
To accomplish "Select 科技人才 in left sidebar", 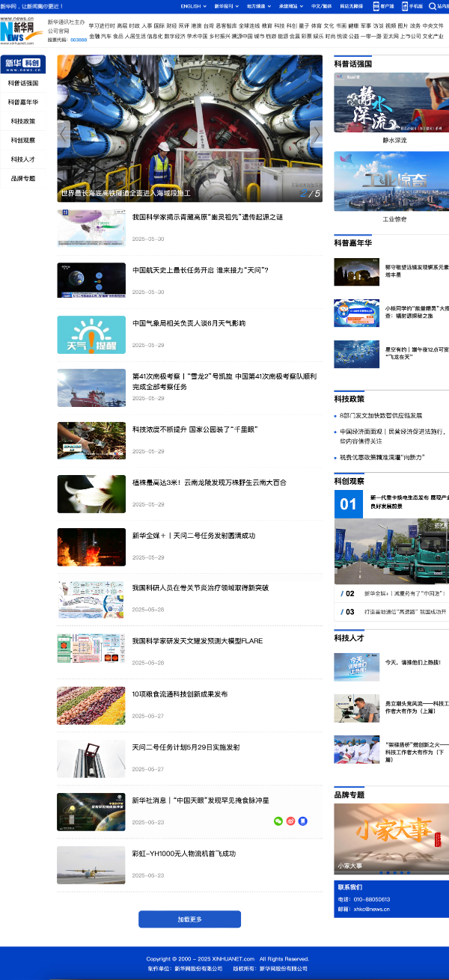I will coord(22,159).
